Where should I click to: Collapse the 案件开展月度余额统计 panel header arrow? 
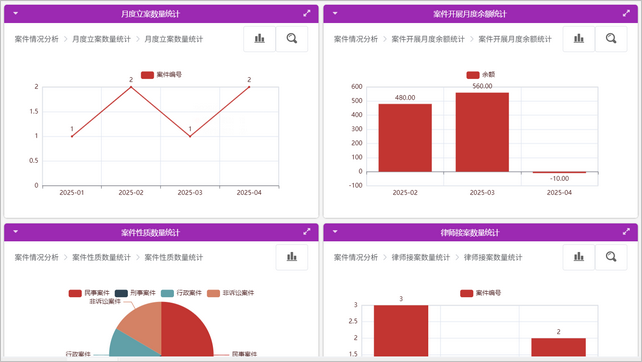[335, 13]
